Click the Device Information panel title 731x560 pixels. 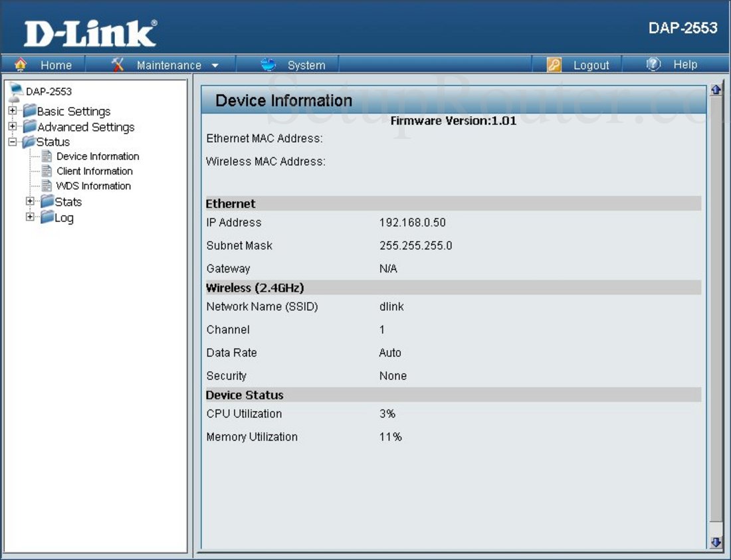[284, 100]
